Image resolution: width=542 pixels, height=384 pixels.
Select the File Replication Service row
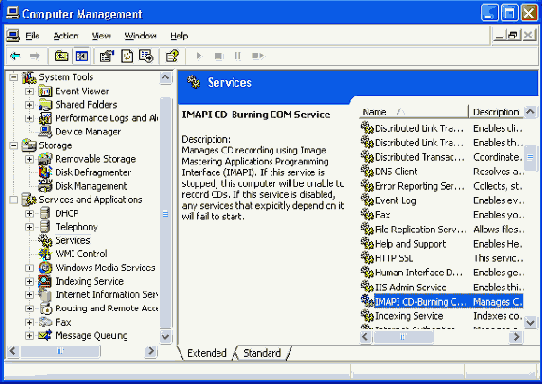[442, 229]
